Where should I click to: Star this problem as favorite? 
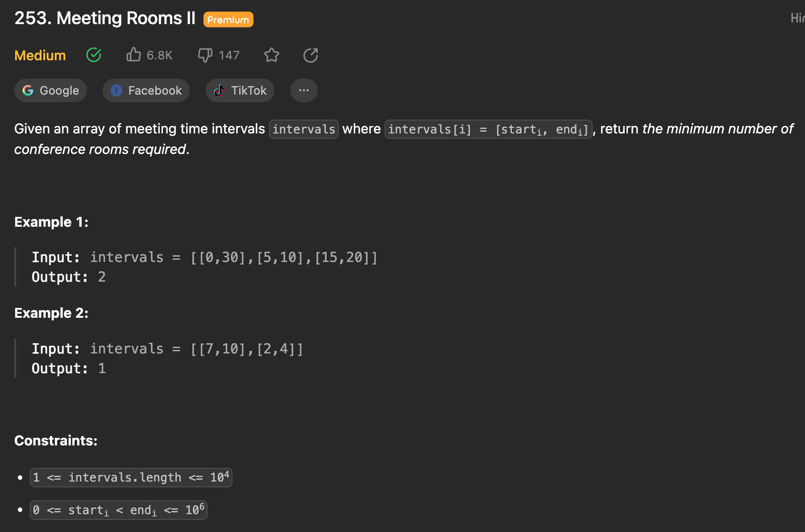271,55
